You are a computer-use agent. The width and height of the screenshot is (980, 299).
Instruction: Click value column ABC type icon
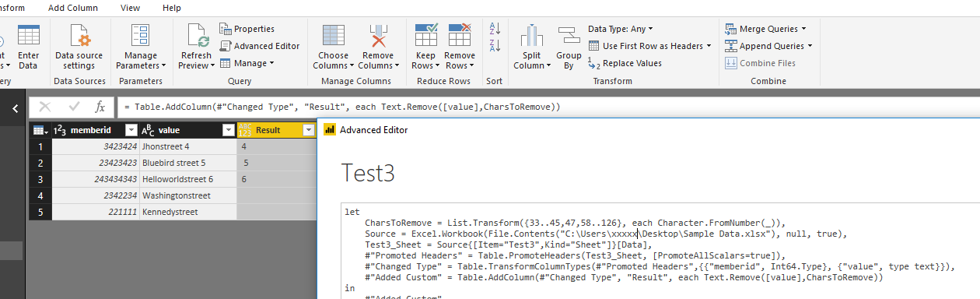pos(148,130)
